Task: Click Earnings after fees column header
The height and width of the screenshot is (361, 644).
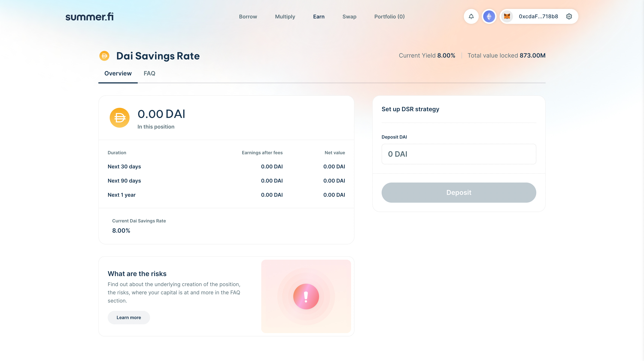Action: pos(262,153)
